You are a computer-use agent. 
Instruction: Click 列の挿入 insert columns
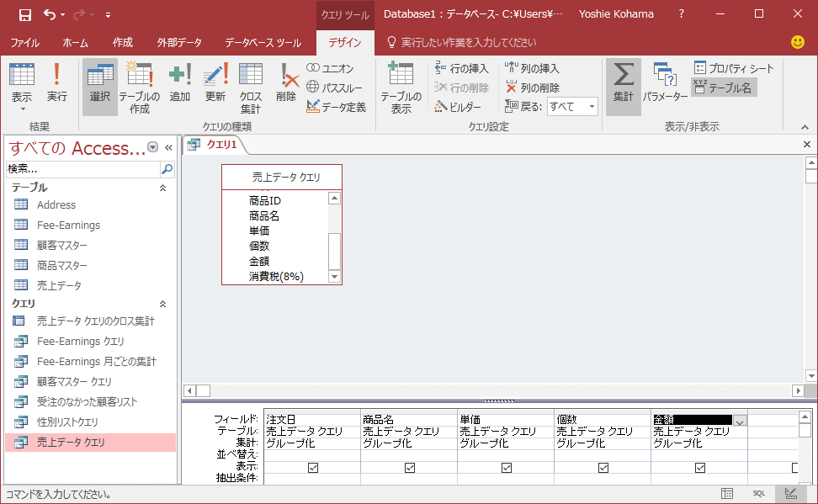point(532,68)
